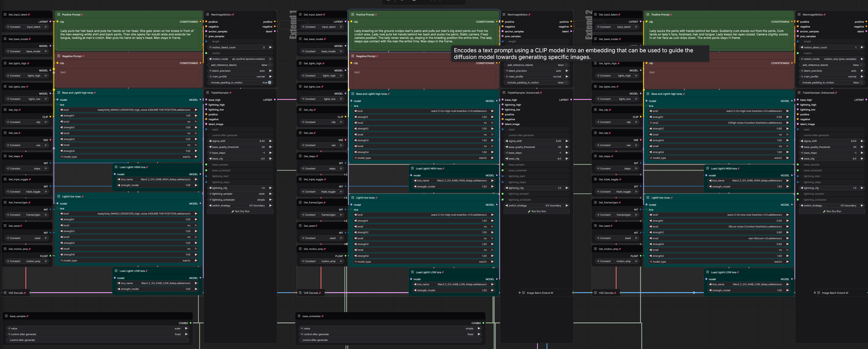The width and height of the screenshot is (868, 349).
Task: Toggle include_padding_in_motion in Extend 2 WanImageMotion
Action: point(861,83)
